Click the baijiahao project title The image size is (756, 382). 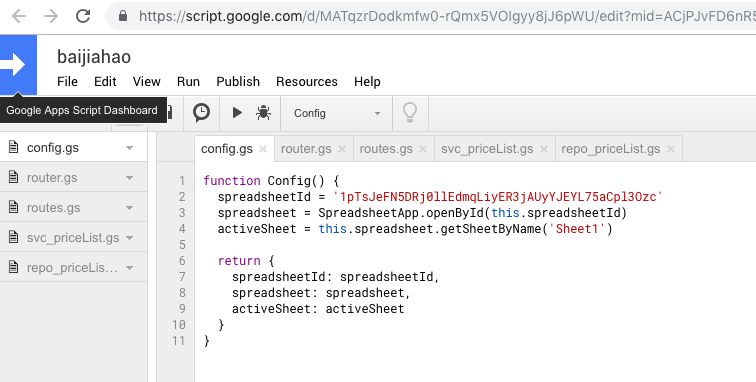pos(94,56)
